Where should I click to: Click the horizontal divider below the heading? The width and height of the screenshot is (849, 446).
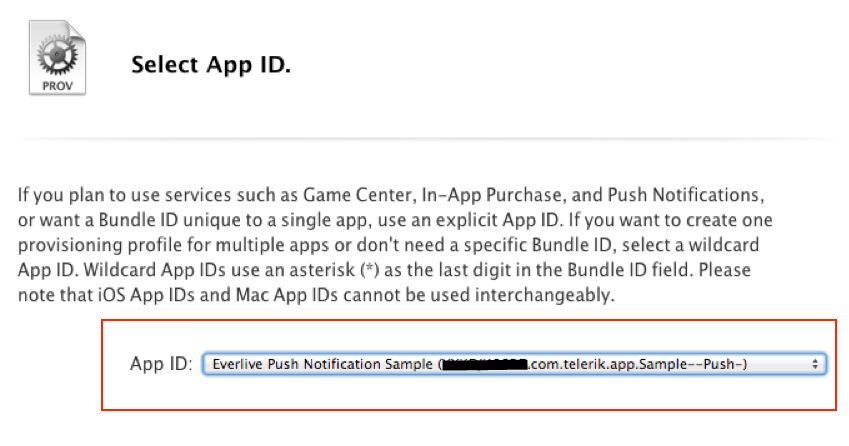pyautogui.click(x=424, y=138)
